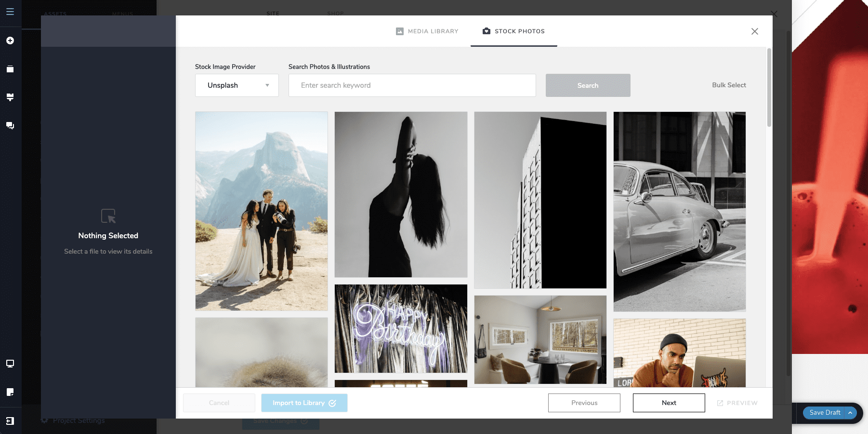Expand the Unsplash provider dropdown
The image size is (868, 434).
tap(237, 85)
